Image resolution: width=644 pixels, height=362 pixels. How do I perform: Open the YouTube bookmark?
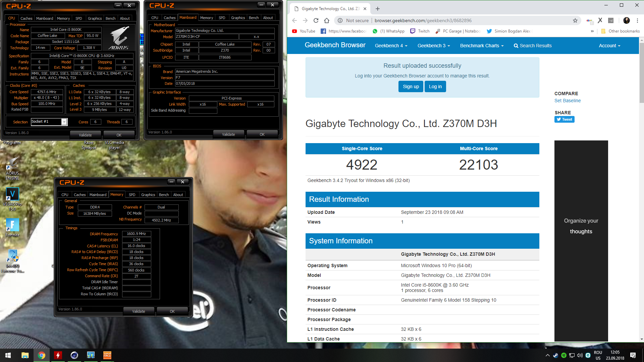click(304, 31)
